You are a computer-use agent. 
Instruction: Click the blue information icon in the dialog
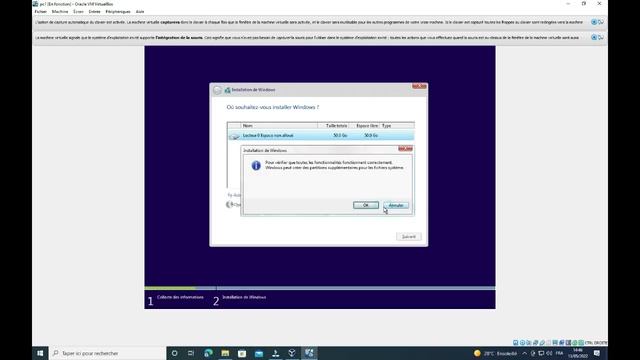coord(256,165)
